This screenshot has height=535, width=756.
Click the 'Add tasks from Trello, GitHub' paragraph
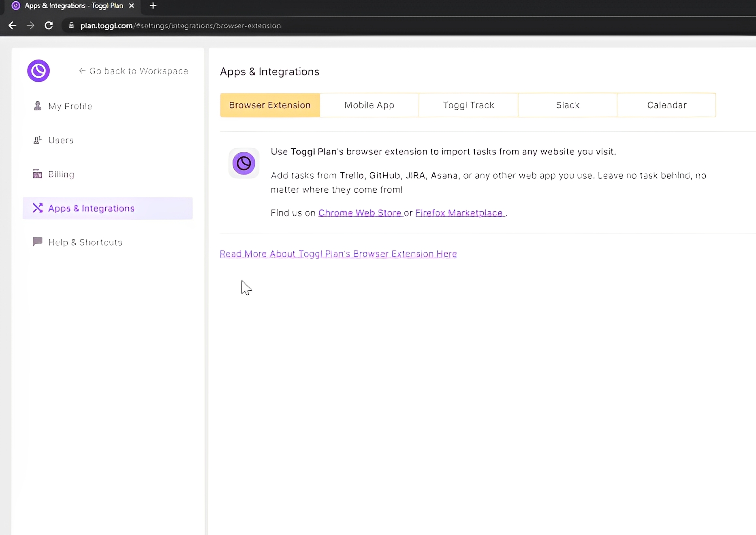pos(488,182)
